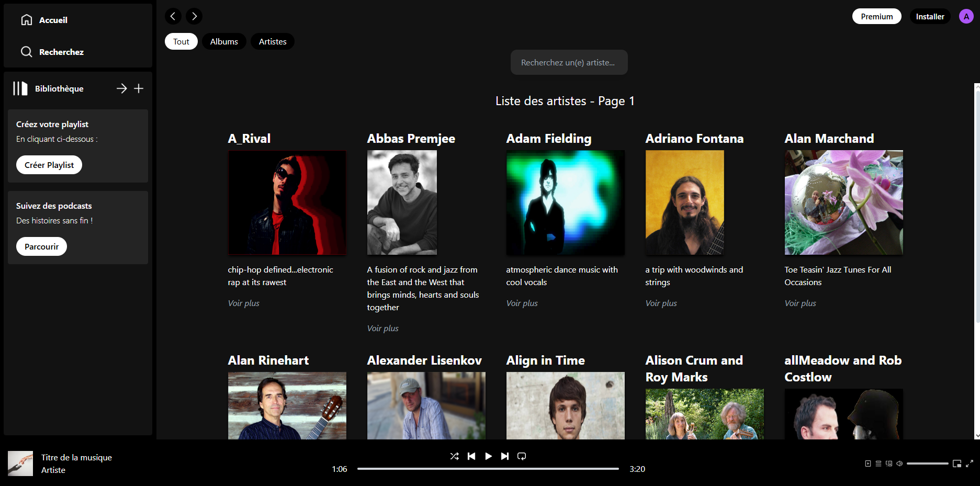Image resolution: width=980 pixels, height=486 pixels.
Task: Click the Créer Playlist button
Action: pyautogui.click(x=49, y=164)
